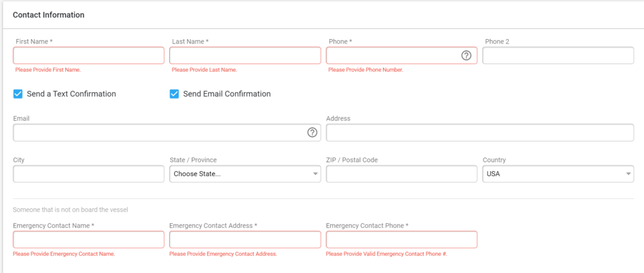Click the State dropdown arrow
This screenshot has width=644, height=273.
tap(315, 174)
